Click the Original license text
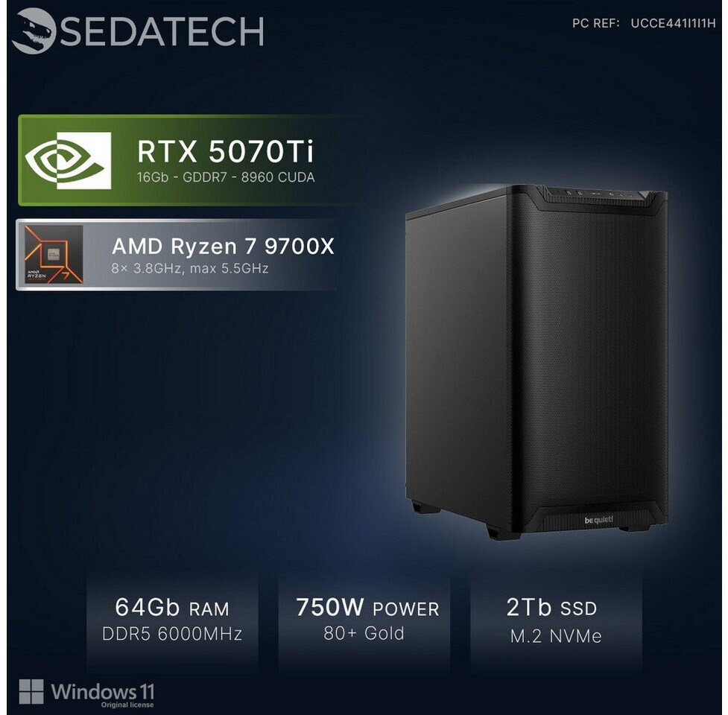 [127, 705]
